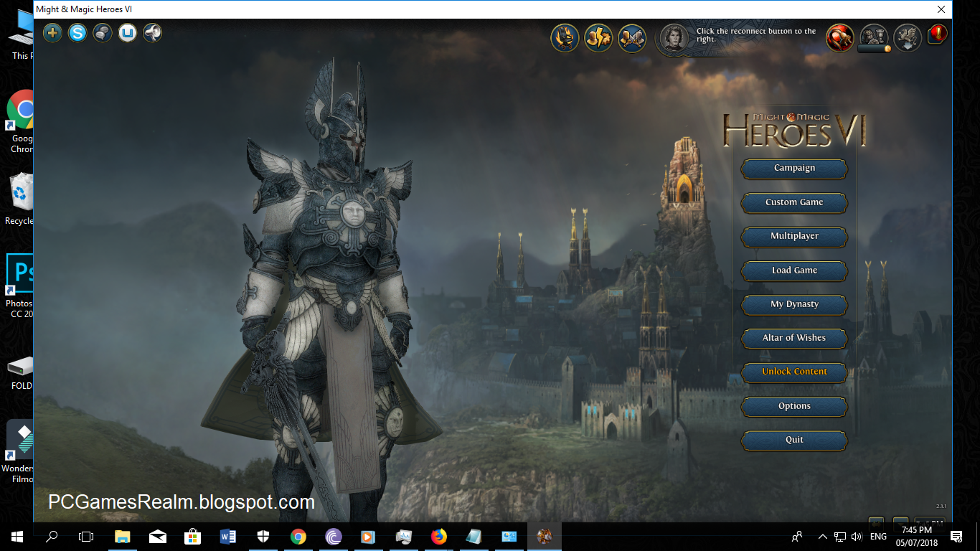Click the megaphone announcements icon
980x551 pixels.
pos(153,33)
